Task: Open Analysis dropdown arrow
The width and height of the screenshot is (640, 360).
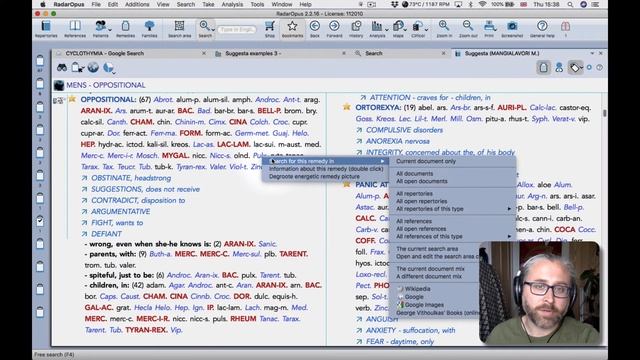Action: tap(386, 29)
